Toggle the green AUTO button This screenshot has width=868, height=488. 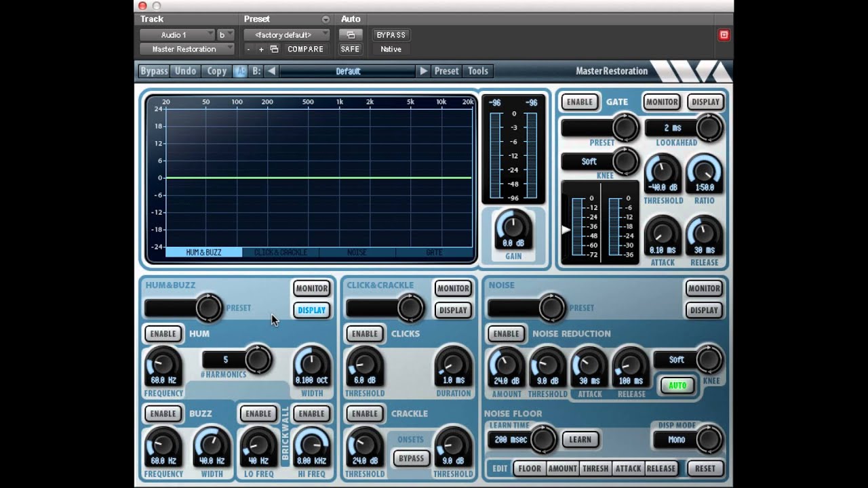coord(677,385)
